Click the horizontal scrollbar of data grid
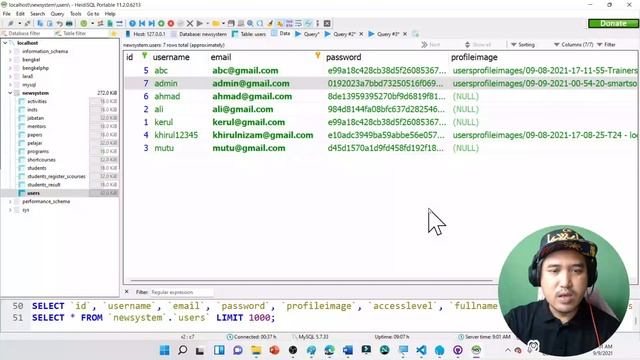Viewport: 640px width, 360px height. 311,281
